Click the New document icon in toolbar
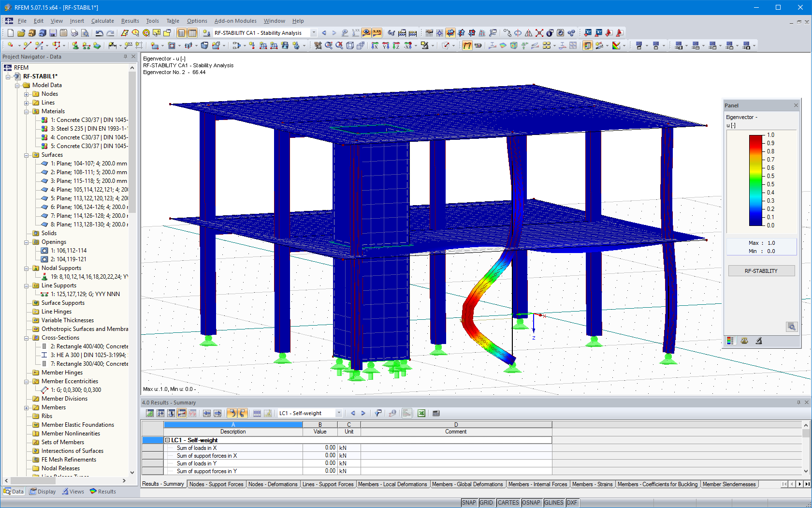Image resolution: width=812 pixels, height=508 pixels. point(10,33)
